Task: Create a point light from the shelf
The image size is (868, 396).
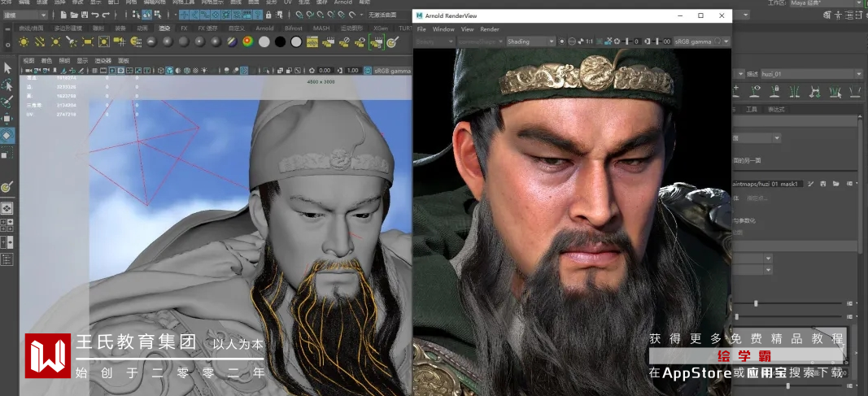Action: (x=56, y=41)
